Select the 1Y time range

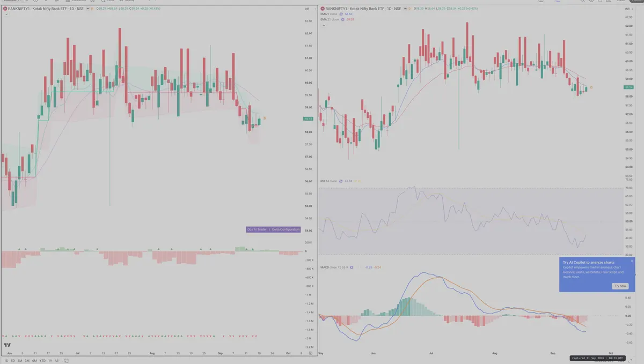pos(50,361)
